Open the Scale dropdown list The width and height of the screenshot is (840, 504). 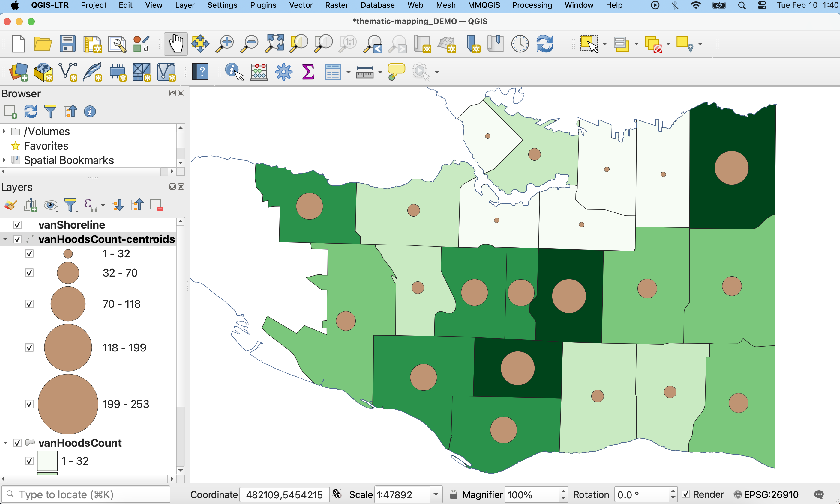coord(436,494)
